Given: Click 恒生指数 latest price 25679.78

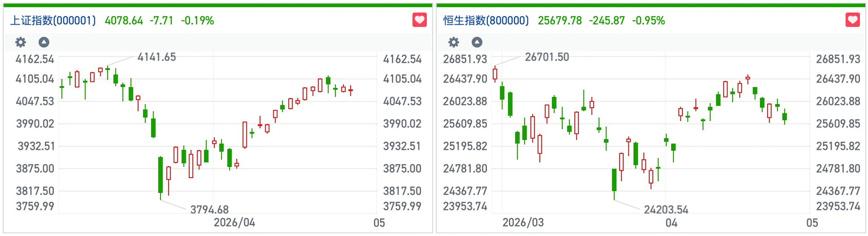Looking at the screenshot, I should click(x=560, y=21).
